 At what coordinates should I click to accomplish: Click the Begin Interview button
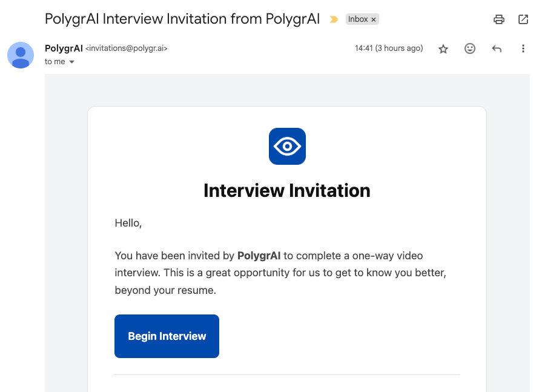pyautogui.click(x=167, y=336)
